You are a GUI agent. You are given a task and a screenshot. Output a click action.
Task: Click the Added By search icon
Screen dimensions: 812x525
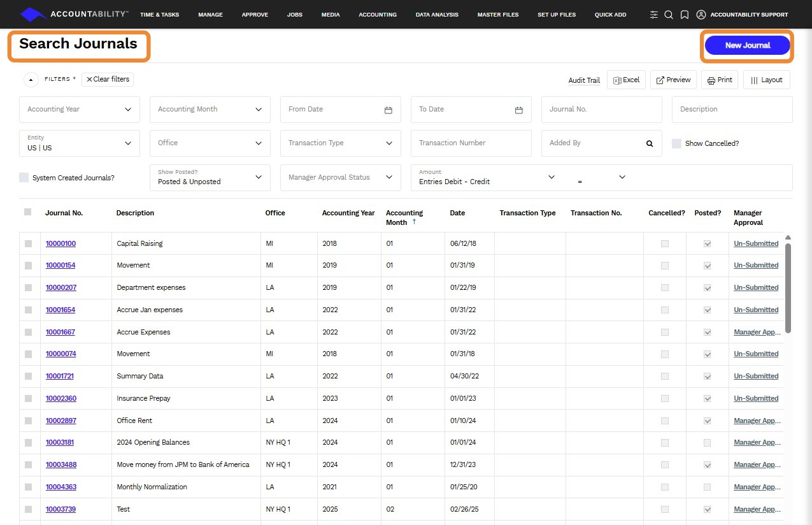coord(650,144)
